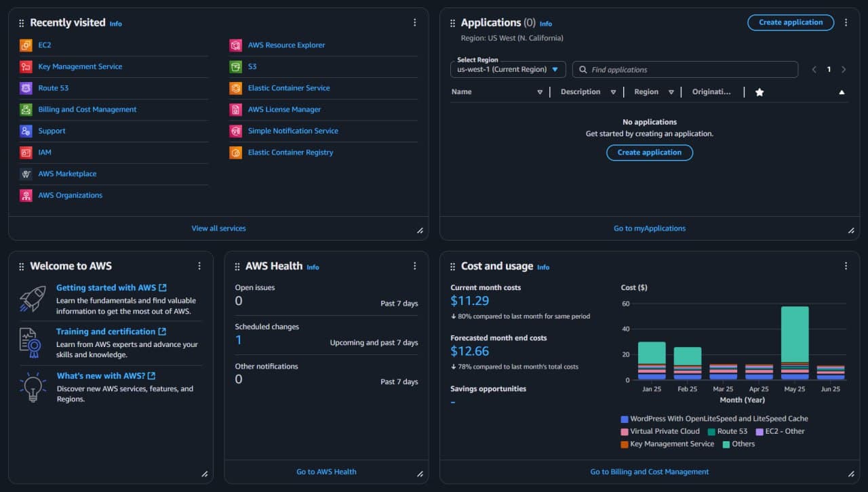Click the Others teal legend swatch
Screen dimensions: 868x492
[726, 445]
